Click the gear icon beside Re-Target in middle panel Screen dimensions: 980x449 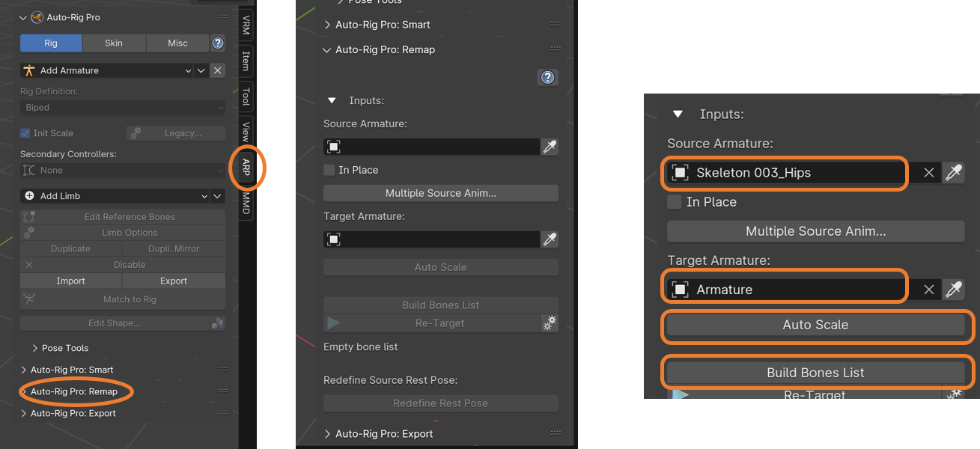coord(550,323)
